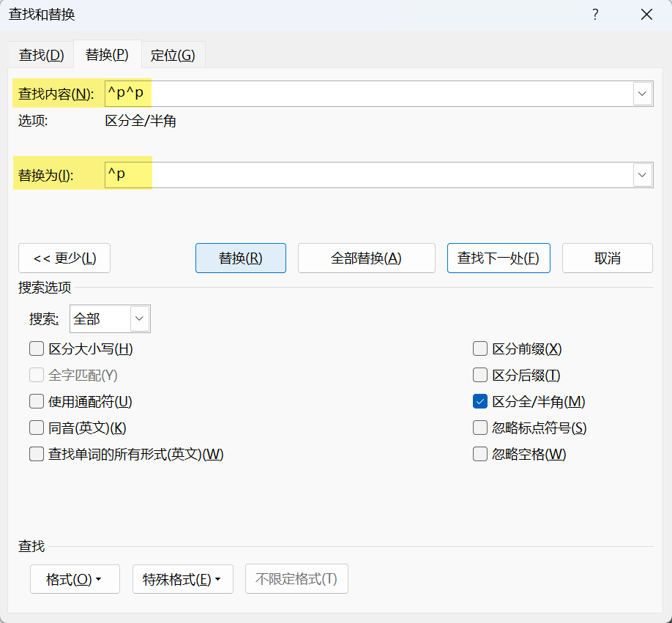Select the 替换(P) tab
Viewport: 672px width, 623px height.
(x=107, y=54)
